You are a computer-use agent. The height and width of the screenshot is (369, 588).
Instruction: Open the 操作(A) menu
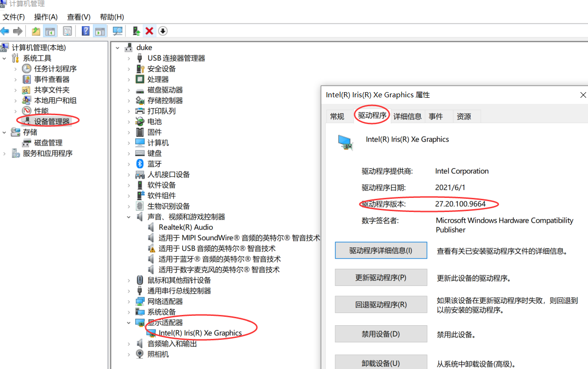(46, 17)
